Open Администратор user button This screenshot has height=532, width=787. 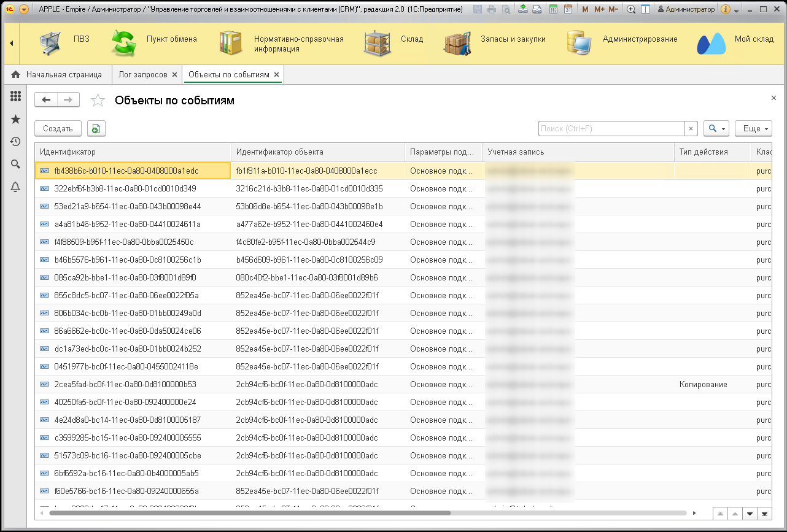click(x=686, y=9)
